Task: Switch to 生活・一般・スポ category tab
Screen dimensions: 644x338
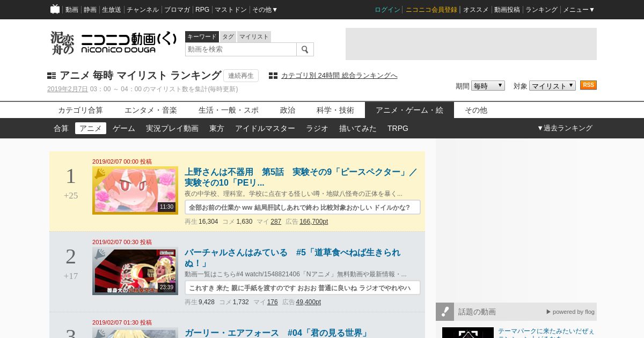Action: (229, 110)
